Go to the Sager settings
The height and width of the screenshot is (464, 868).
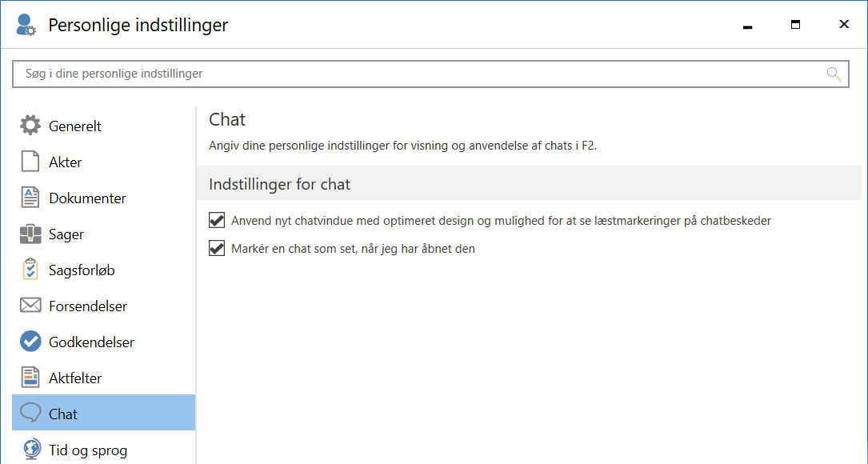103,234
